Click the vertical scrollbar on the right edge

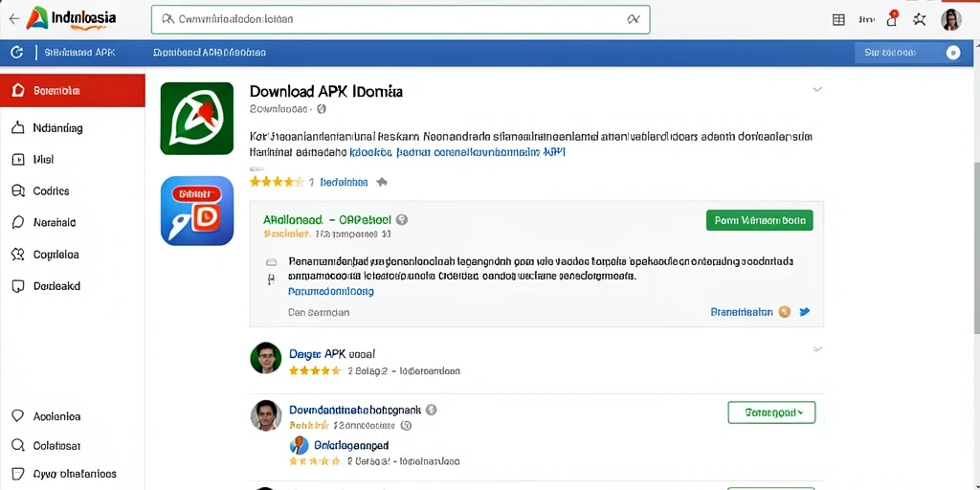coord(976,250)
